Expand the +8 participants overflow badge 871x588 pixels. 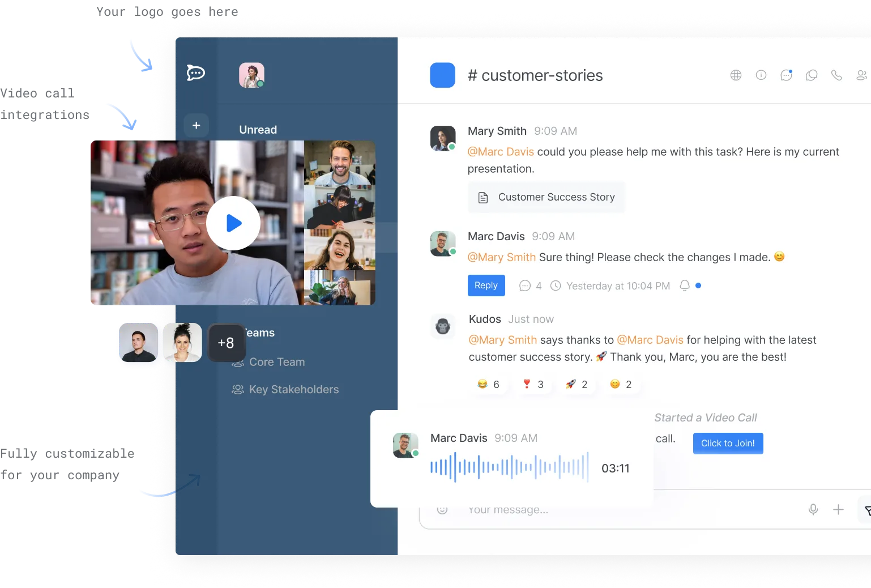226,343
